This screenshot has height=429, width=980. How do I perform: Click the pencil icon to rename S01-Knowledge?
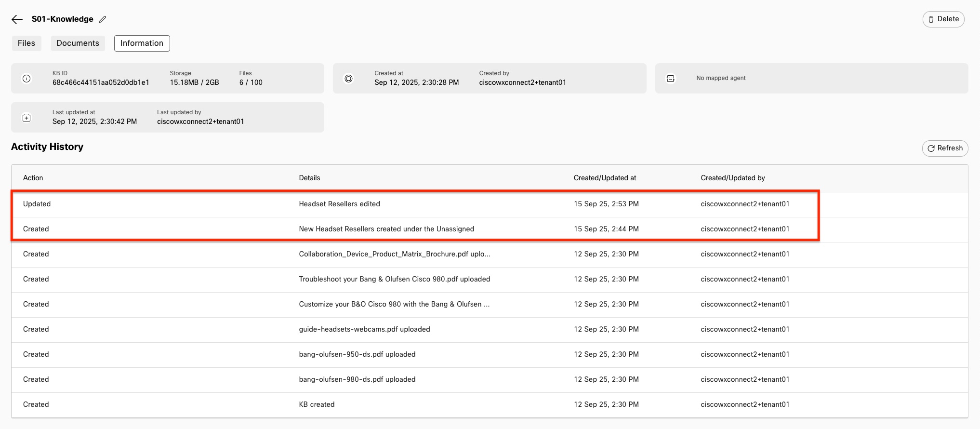(103, 19)
